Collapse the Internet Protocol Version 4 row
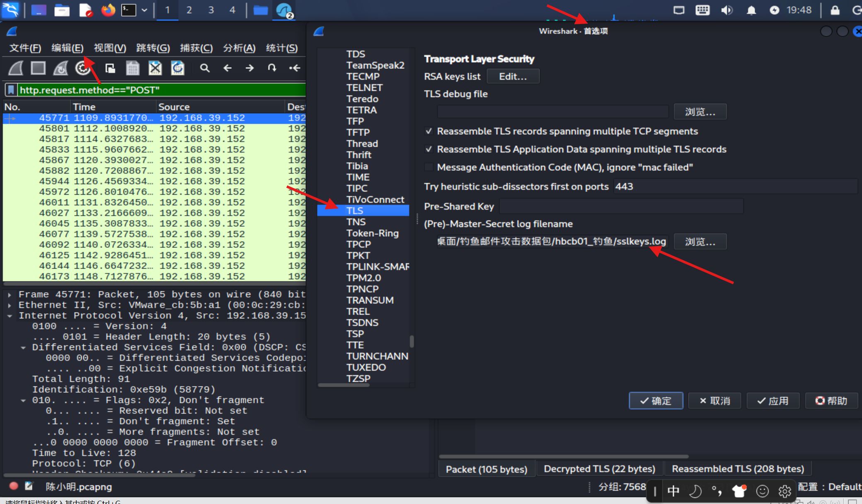The image size is (862, 504). 10,316
